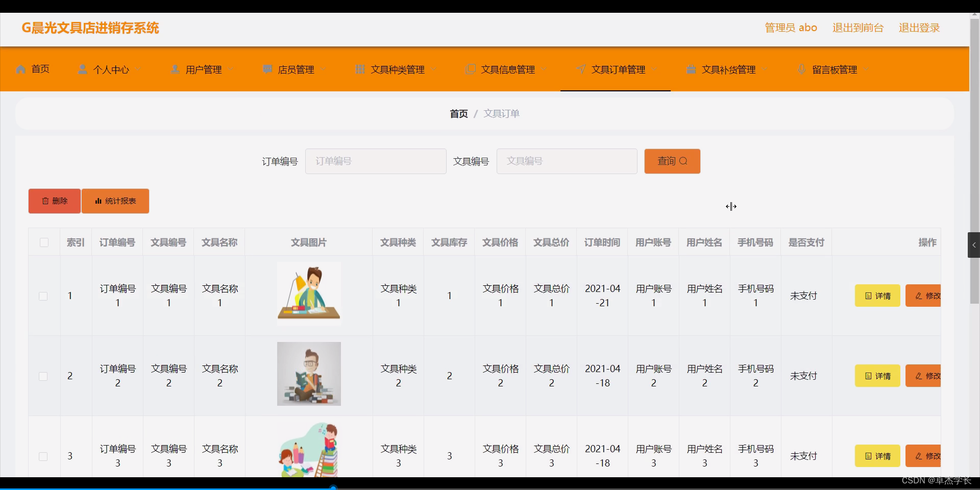Click 退出到前台 link

coord(858,28)
